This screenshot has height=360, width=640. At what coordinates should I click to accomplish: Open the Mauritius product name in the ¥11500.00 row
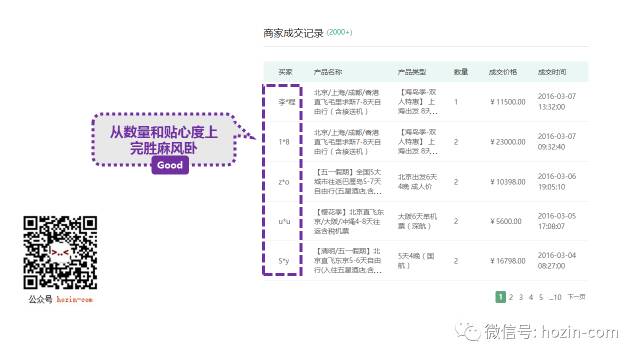coord(347,102)
